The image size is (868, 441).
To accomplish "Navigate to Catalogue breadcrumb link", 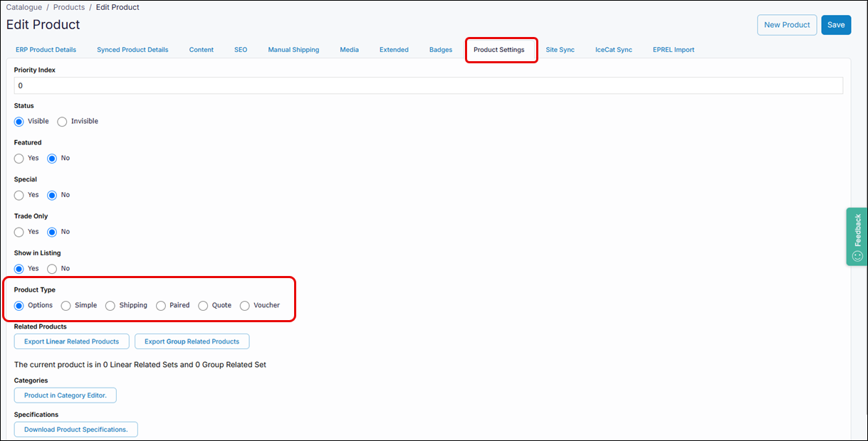I will pyautogui.click(x=24, y=7).
